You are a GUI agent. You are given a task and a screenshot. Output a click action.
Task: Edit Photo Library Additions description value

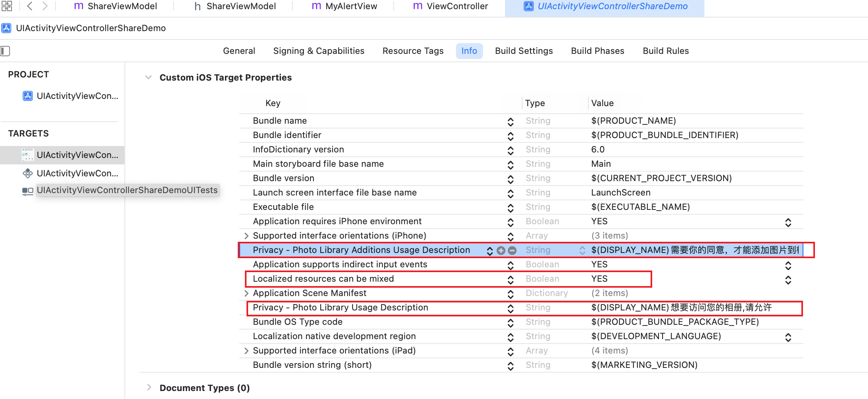[x=695, y=250]
